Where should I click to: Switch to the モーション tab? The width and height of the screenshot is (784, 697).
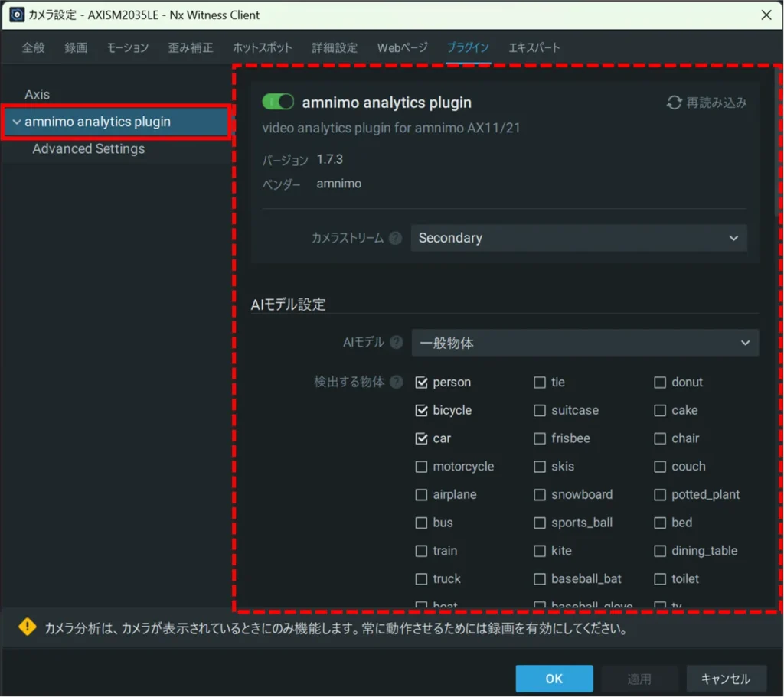[x=127, y=47]
